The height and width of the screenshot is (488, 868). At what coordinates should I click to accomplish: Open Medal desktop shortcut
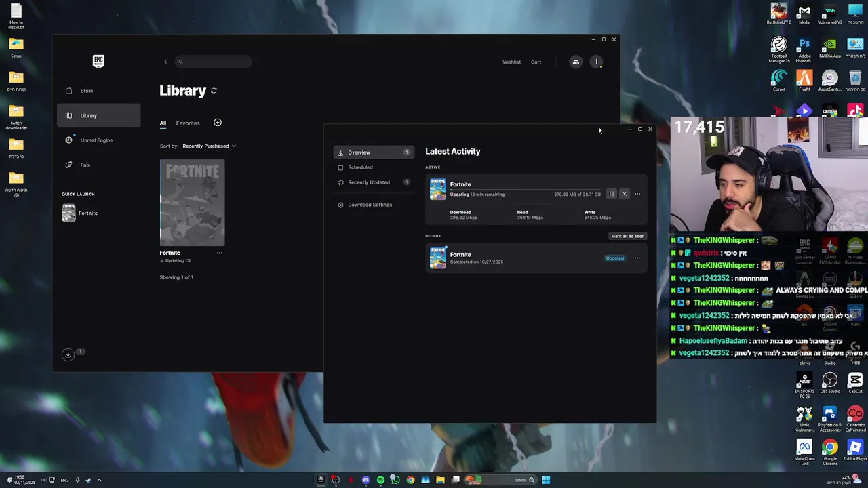(x=804, y=14)
